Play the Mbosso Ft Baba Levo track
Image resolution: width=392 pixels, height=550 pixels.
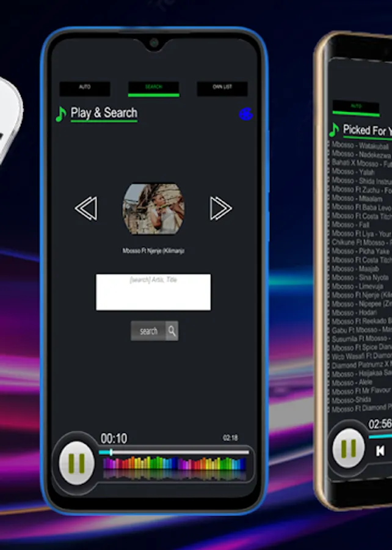pyautogui.click(x=361, y=207)
